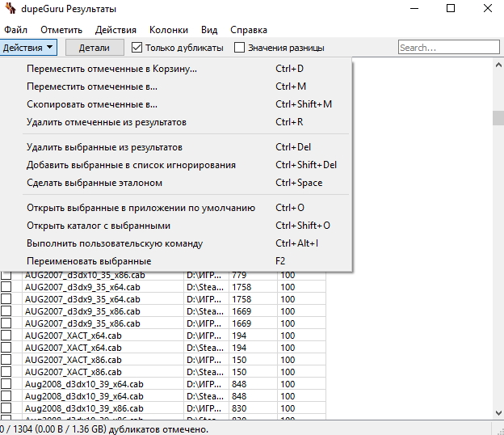Choose Сделать выбранные эталоном

point(94,183)
